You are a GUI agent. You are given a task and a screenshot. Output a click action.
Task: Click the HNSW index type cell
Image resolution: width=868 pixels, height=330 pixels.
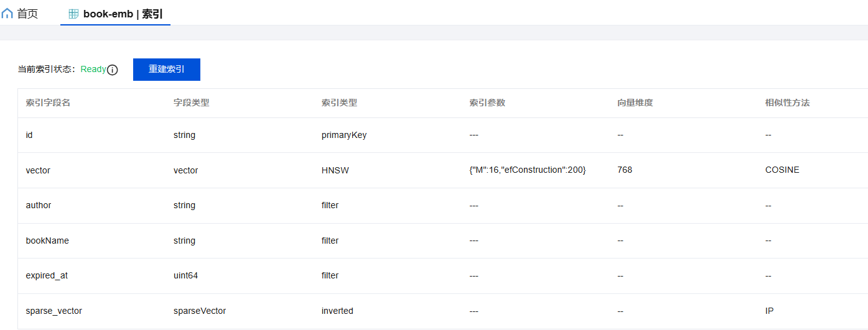click(x=335, y=170)
